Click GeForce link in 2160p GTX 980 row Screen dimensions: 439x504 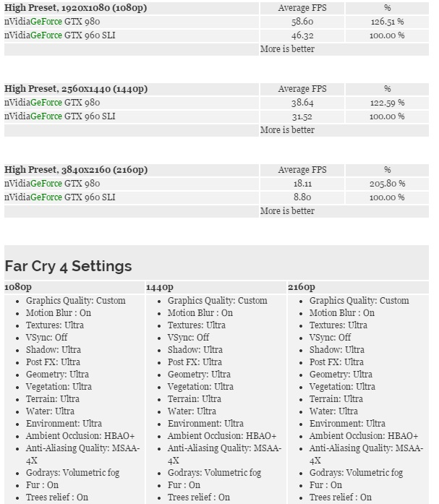point(46,184)
